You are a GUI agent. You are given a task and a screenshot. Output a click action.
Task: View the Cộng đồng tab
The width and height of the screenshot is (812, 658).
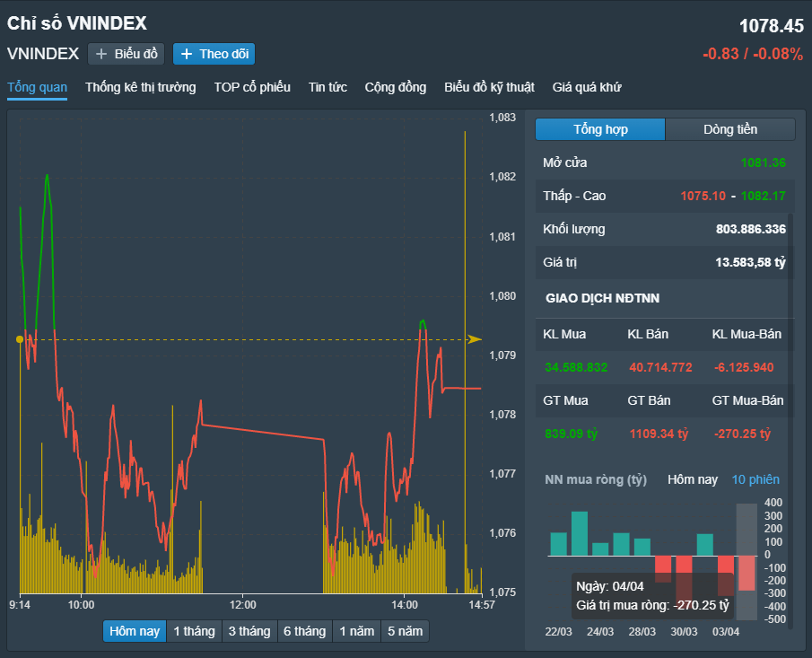[x=396, y=87]
